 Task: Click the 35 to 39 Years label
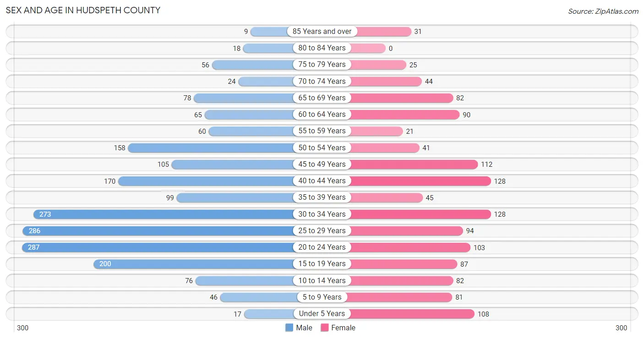click(322, 197)
